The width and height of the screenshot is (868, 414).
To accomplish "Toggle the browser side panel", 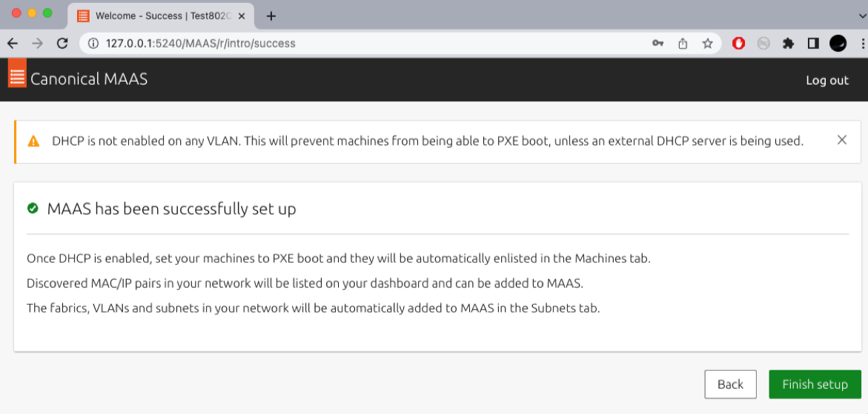I will (x=813, y=44).
